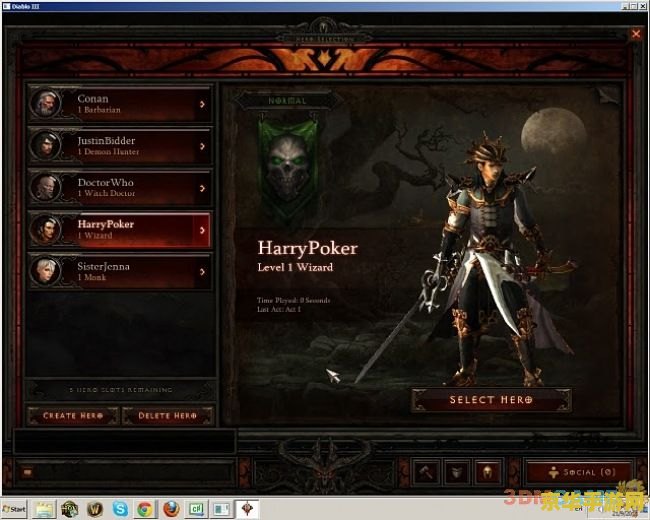Viewport: 650px width, 520px height.
Task: Click the arrow chevron on Conan row
Action: pos(202,104)
